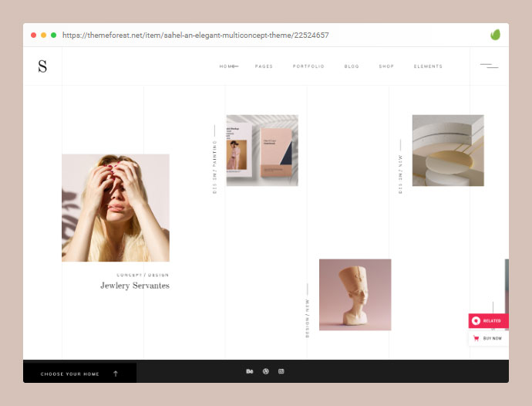
Task: Open the ELEMENTS menu item
Action: click(x=428, y=66)
